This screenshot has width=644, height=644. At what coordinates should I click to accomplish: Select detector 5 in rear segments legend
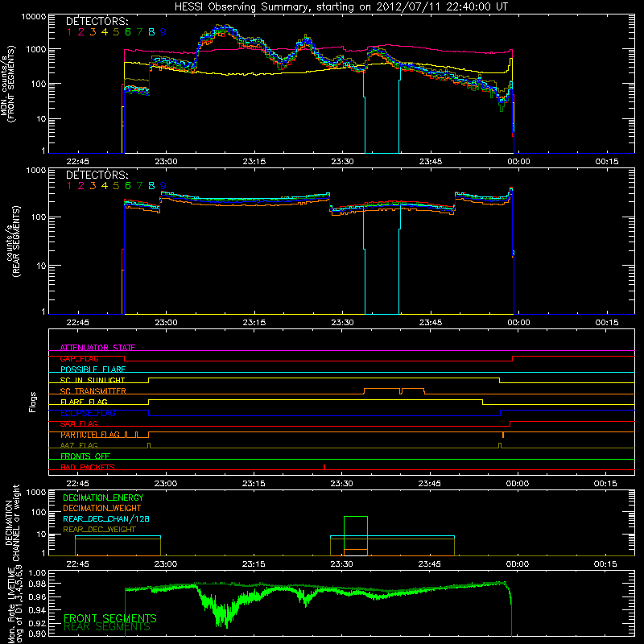pos(116,186)
